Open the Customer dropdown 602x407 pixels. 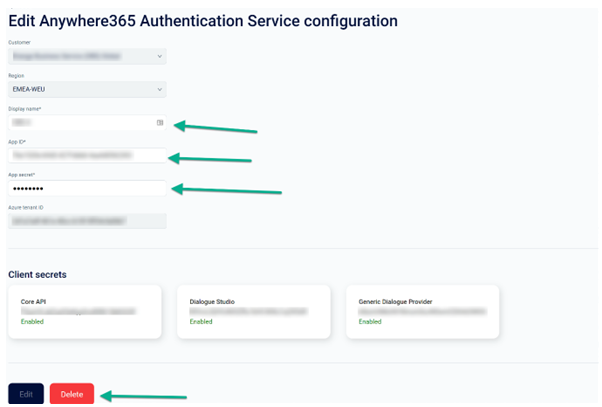87,56
